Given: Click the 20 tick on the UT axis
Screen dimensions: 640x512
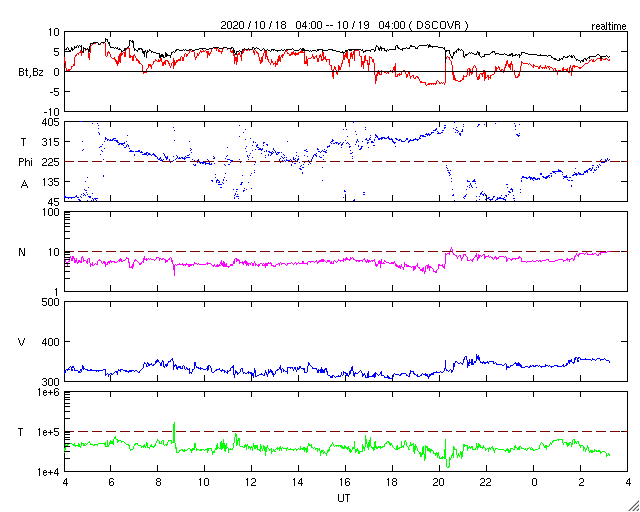Looking at the screenshot, I should point(439,482).
